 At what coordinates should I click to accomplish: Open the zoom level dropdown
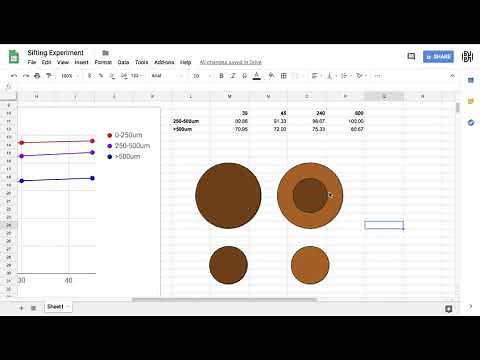click(x=70, y=76)
